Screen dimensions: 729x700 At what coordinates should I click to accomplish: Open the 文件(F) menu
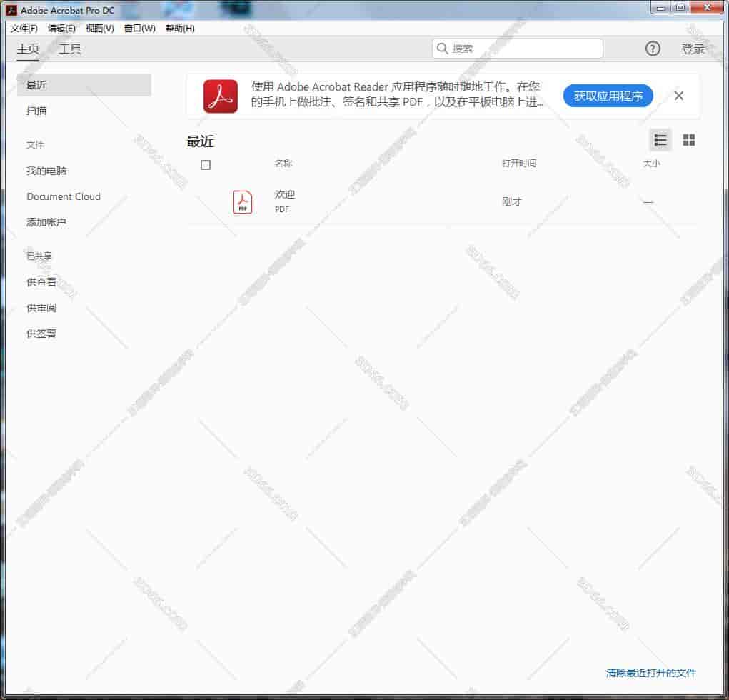24,29
